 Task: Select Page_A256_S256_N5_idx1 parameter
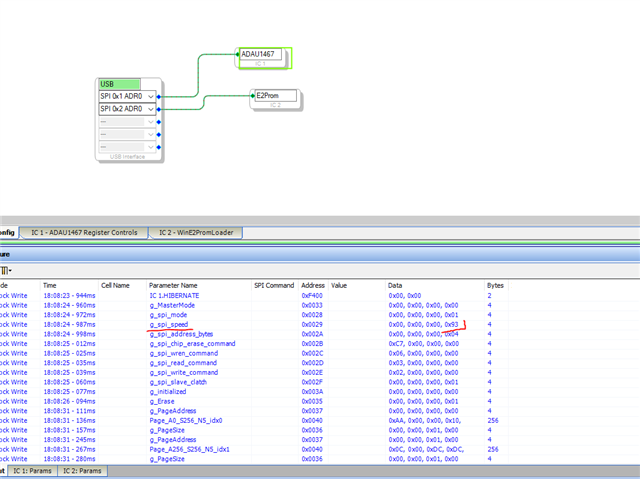tap(189, 449)
